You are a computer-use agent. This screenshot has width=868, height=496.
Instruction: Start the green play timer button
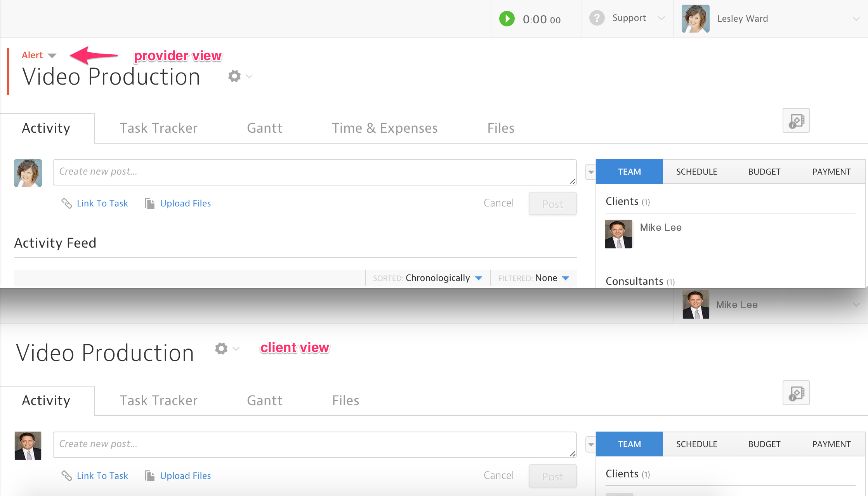tap(507, 19)
